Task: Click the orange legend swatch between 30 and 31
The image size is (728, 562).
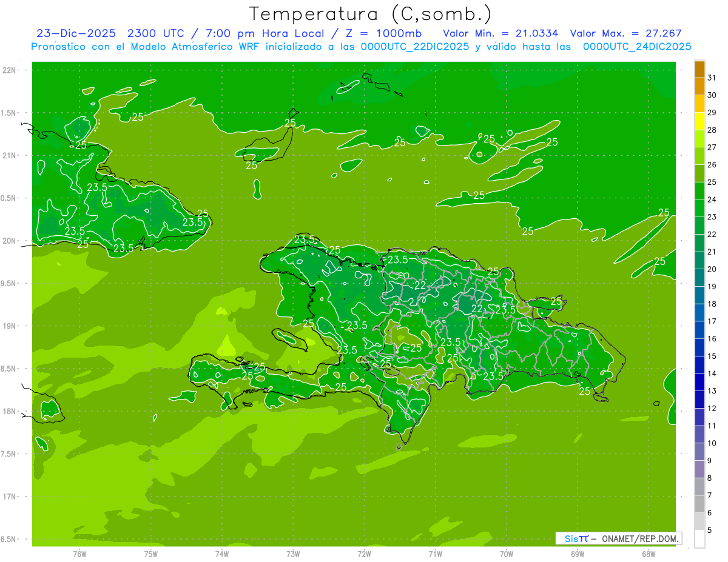Action: click(x=699, y=87)
